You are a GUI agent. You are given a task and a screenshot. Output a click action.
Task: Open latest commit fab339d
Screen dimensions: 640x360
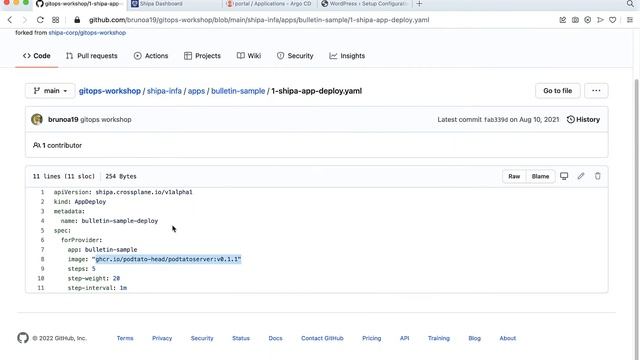pos(496,120)
